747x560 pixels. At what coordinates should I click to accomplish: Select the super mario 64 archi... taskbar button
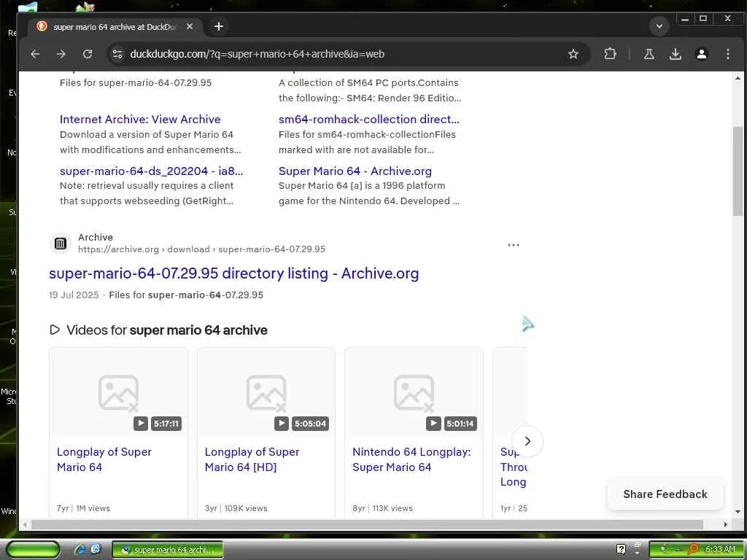167,550
